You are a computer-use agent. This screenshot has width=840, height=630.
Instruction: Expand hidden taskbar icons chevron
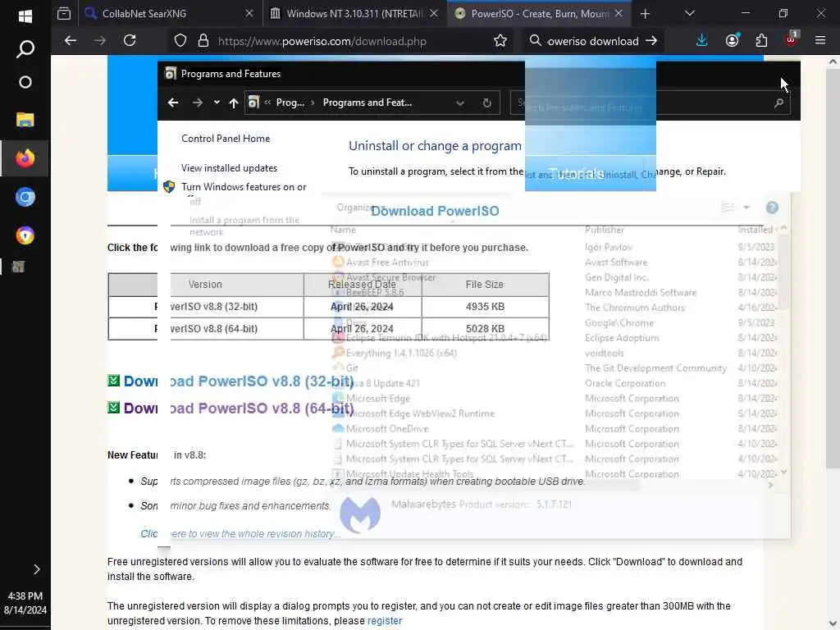(x=36, y=569)
